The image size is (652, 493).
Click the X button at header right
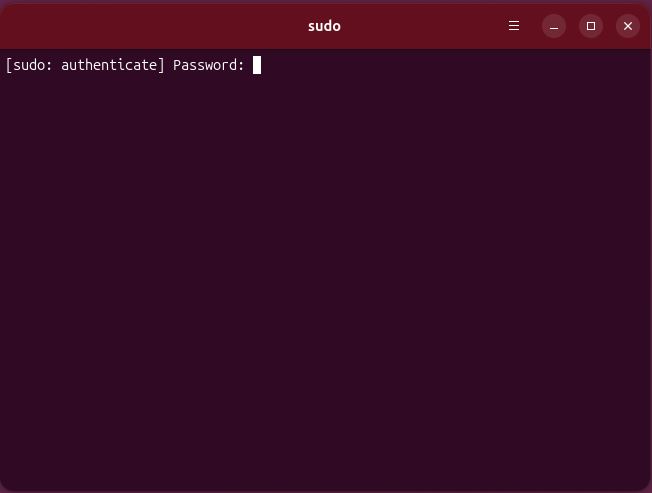click(628, 26)
